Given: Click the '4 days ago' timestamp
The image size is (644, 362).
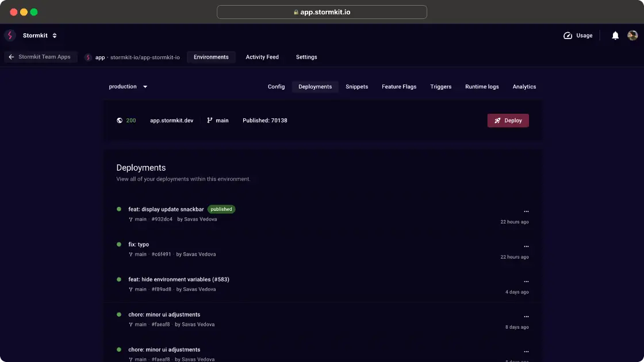Looking at the screenshot, I should (517, 292).
